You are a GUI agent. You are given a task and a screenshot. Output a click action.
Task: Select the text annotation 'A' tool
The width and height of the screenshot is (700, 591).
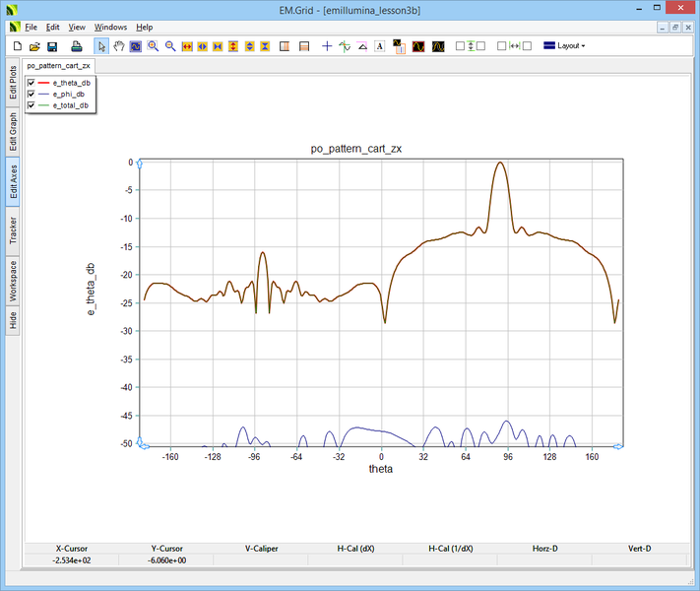click(380, 46)
